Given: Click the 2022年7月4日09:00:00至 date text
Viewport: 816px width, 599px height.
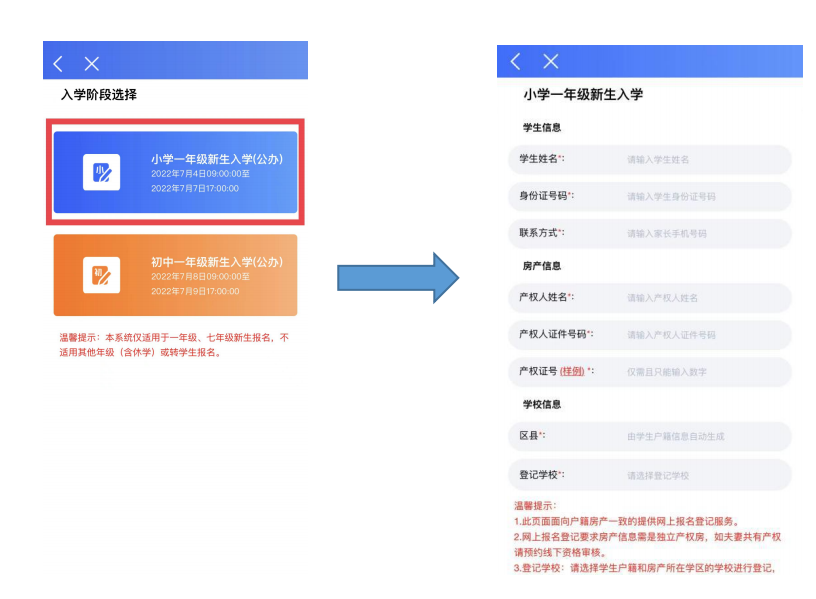Looking at the screenshot, I should click(200, 174).
